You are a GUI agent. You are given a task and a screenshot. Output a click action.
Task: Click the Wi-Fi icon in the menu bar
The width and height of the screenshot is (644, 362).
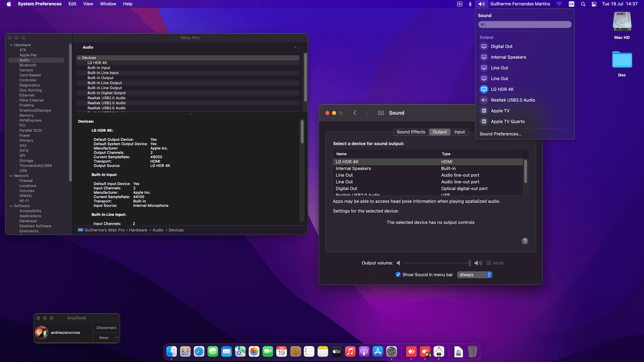coord(559,4)
